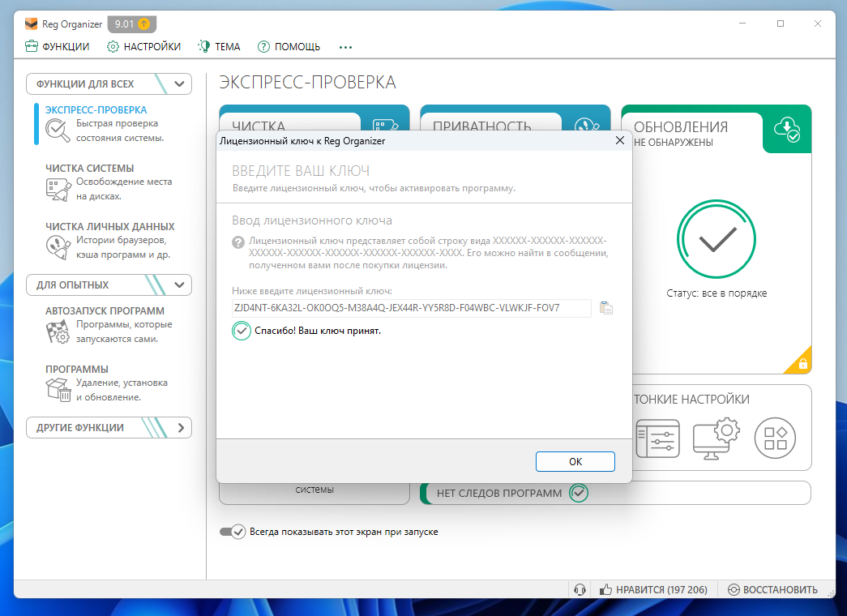The width and height of the screenshot is (847, 616).
Task: Open the three-dots overflow menu
Action: click(x=346, y=47)
